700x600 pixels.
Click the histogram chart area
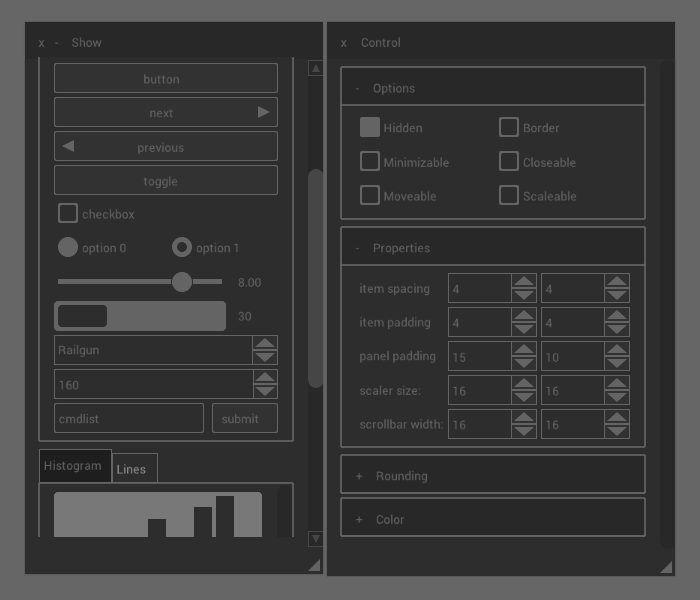[158, 514]
